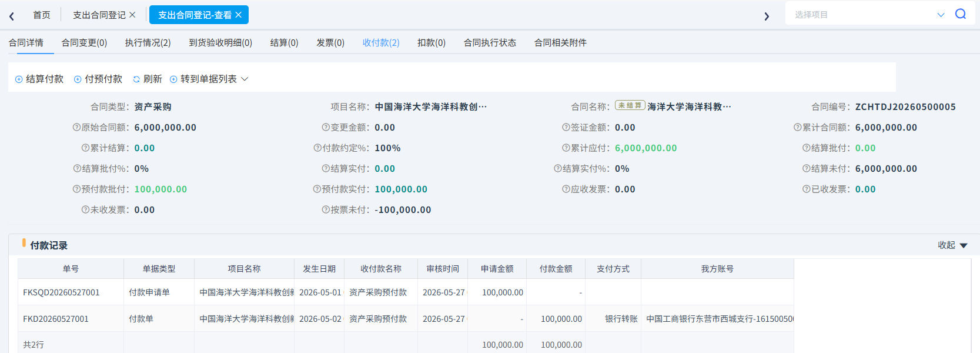Select the 发票(0) tab
This screenshot has width=980, height=353.
(x=330, y=42)
